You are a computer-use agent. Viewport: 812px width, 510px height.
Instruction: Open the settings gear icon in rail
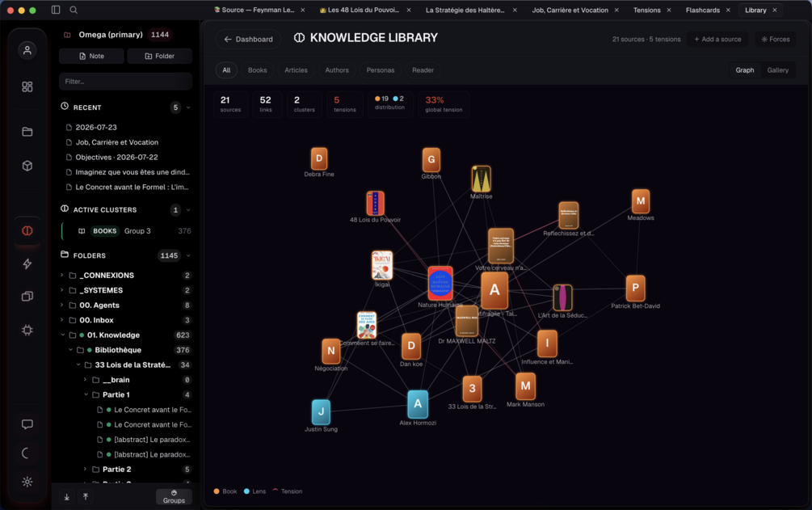(x=27, y=482)
